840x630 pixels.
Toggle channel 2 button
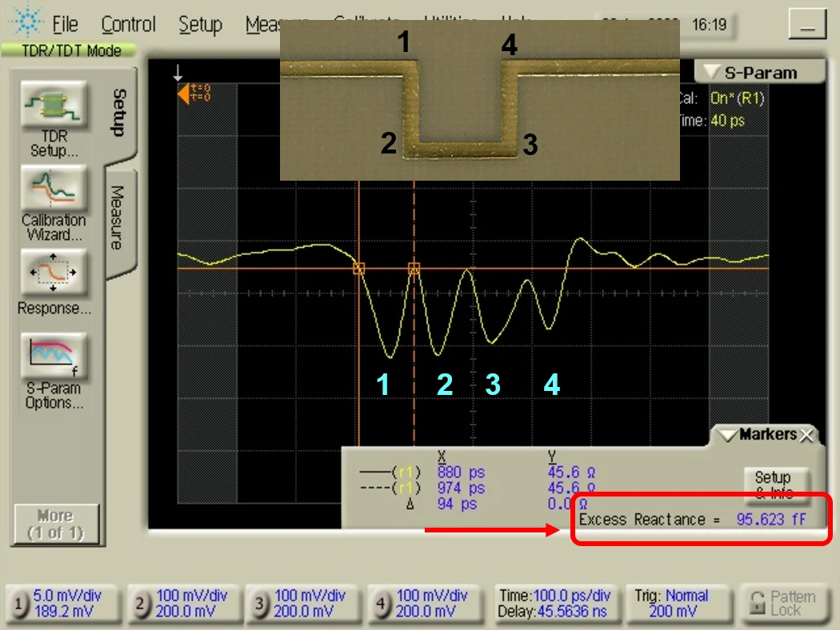point(139,604)
